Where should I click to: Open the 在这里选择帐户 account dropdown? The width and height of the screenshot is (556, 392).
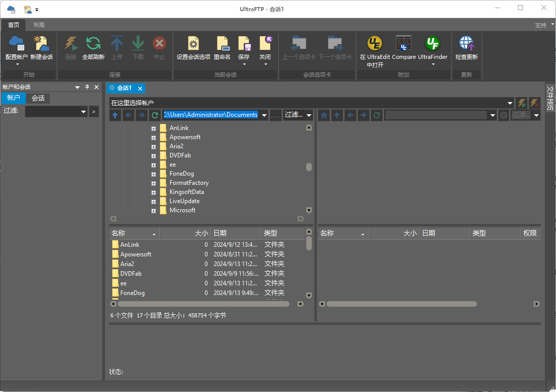[510, 103]
